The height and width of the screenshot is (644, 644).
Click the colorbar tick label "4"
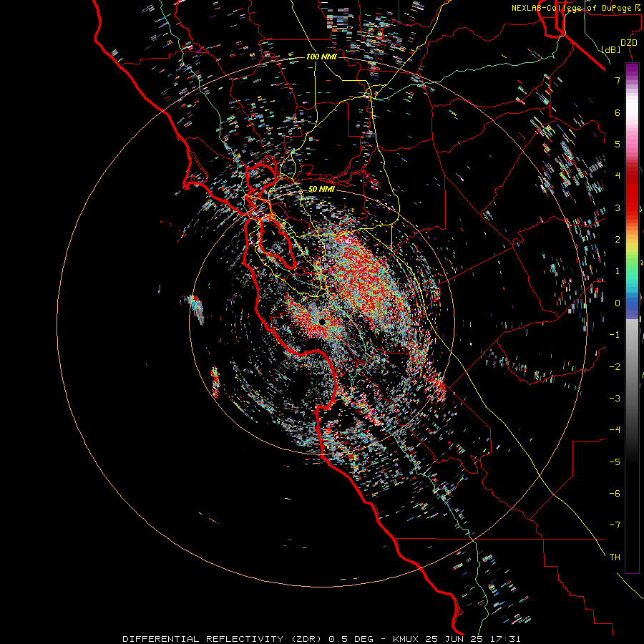618,176
